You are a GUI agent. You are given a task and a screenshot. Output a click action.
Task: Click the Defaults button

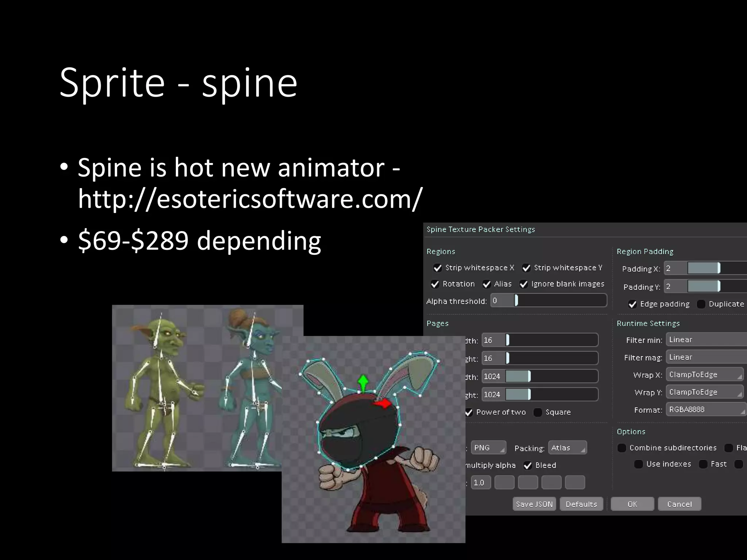tap(581, 504)
